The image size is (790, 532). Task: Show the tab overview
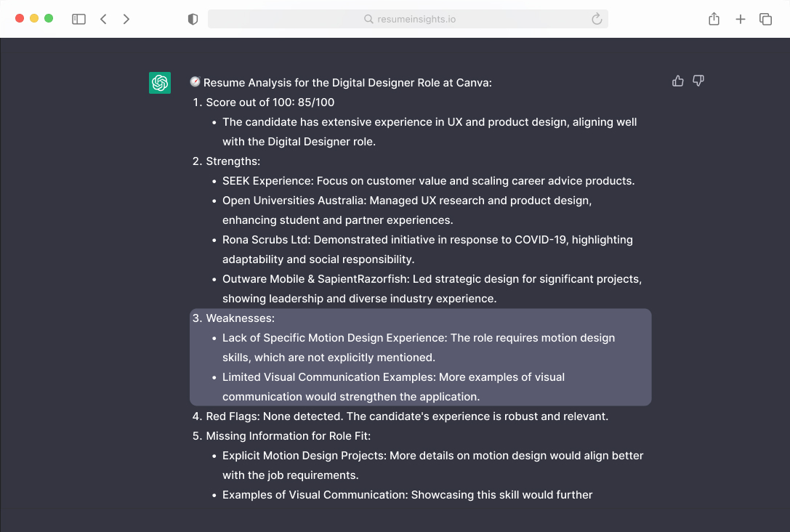click(765, 19)
